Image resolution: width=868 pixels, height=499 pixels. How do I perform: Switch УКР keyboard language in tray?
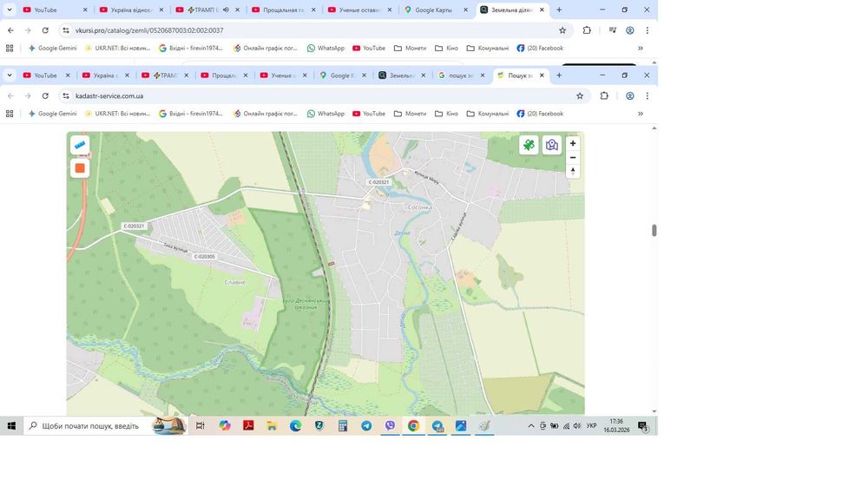click(592, 425)
